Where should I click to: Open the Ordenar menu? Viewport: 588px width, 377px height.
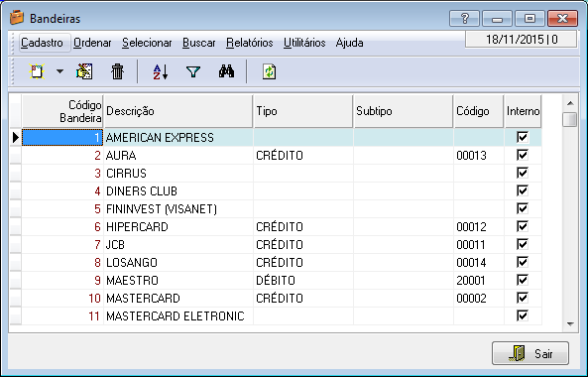point(92,43)
